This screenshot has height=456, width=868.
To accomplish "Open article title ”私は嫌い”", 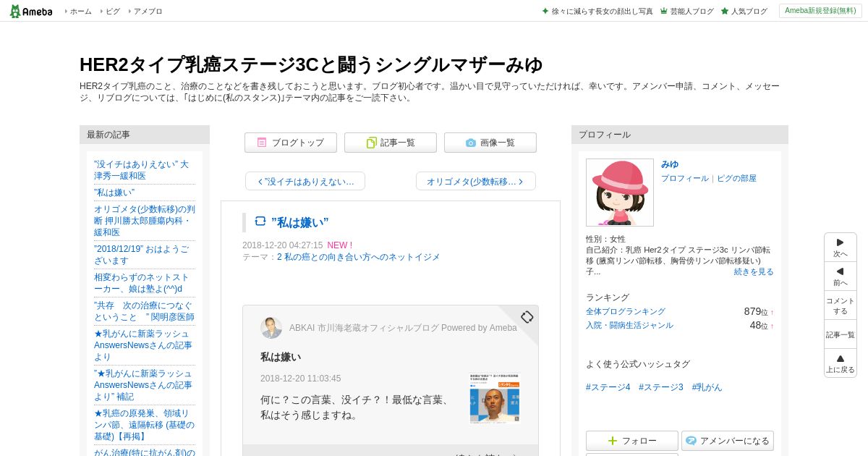I will pos(299,222).
